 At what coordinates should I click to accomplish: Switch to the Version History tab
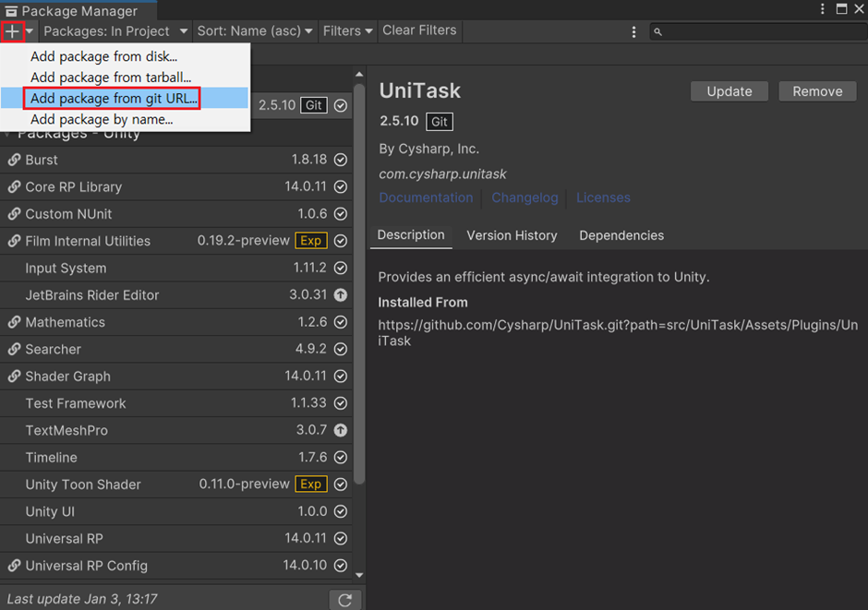tap(512, 235)
